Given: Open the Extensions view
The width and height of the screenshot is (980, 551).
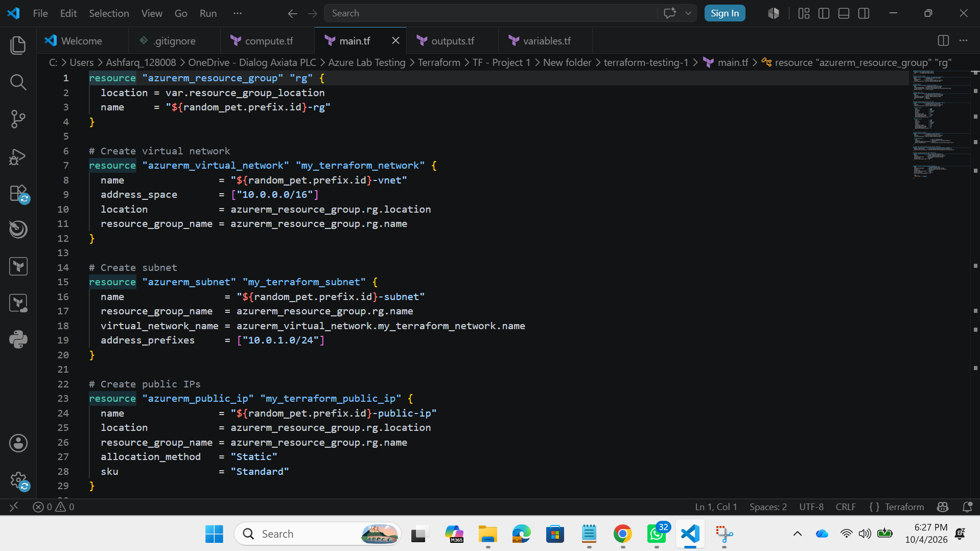Looking at the screenshot, I should [x=18, y=193].
